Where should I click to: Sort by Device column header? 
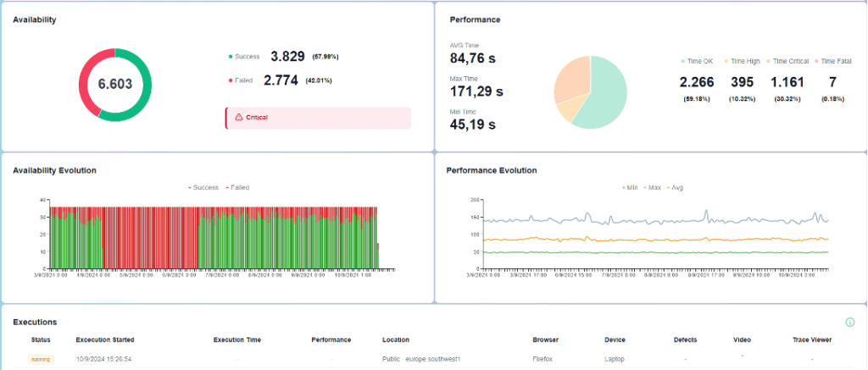pos(615,340)
